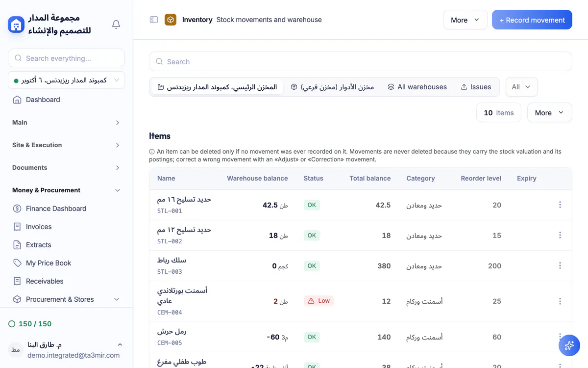Select مخزن الأدوار (مخزن فرعي) tab
588x368 pixels.
[332, 87]
